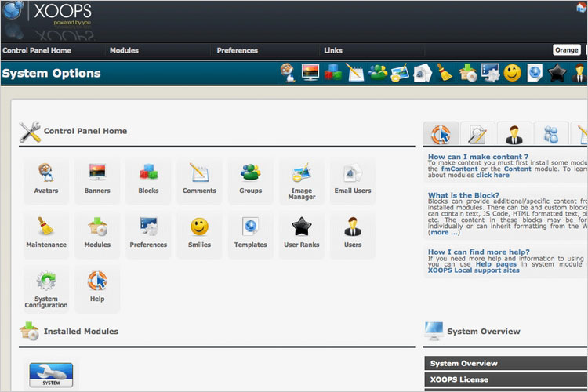Open the Maintenance broom icon

click(46, 232)
